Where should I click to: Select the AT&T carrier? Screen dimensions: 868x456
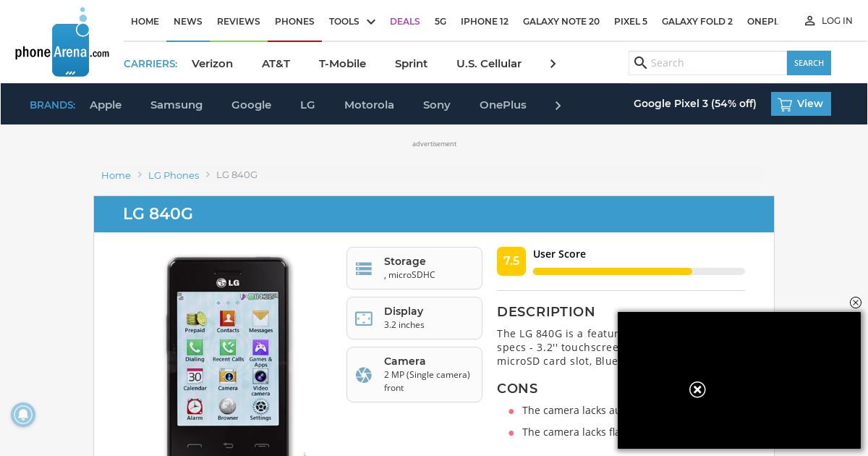pyautogui.click(x=276, y=64)
